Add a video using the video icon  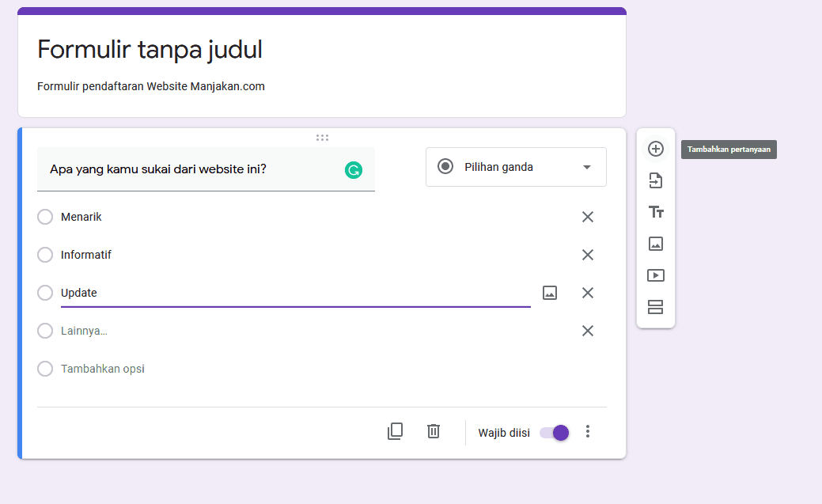coord(655,275)
